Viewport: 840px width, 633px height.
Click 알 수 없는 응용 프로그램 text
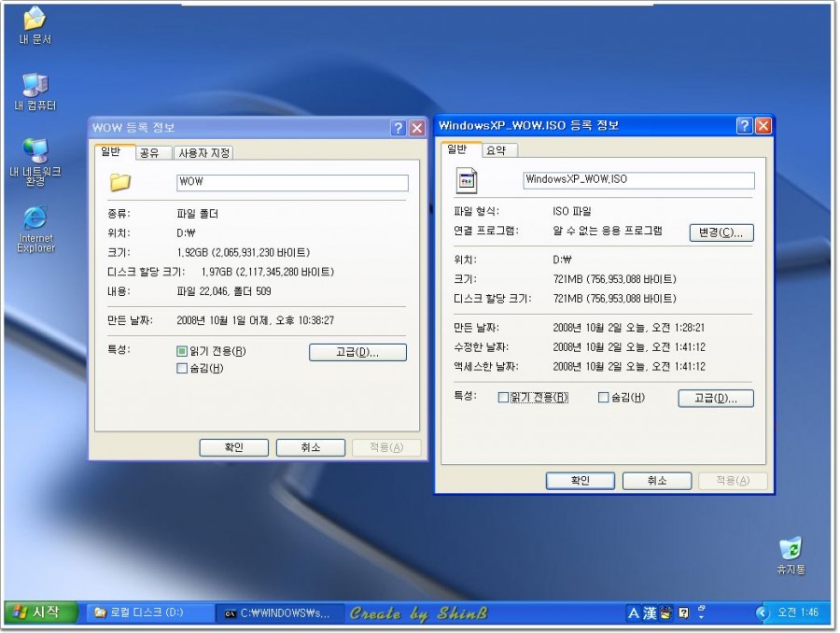pyautogui.click(x=608, y=231)
